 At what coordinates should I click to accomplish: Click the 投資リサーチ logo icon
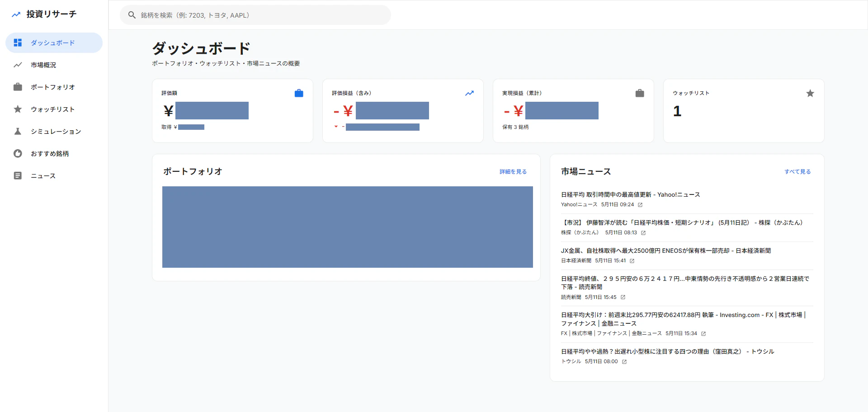(16, 14)
